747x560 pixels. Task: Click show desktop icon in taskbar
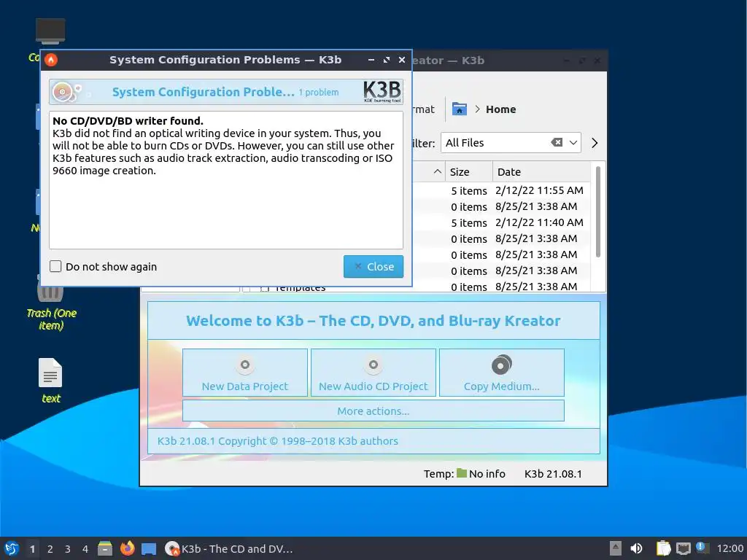(x=149, y=549)
